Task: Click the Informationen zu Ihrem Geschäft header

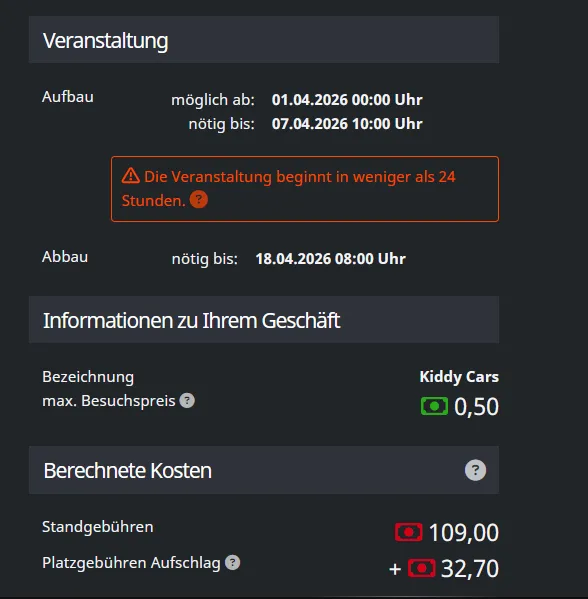Action: pyautogui.click(x=264, y=320)
